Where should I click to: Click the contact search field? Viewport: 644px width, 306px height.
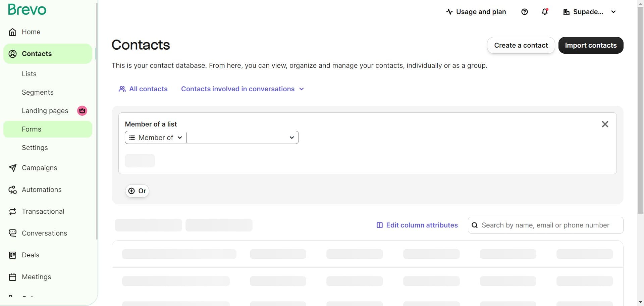[545, 225]
